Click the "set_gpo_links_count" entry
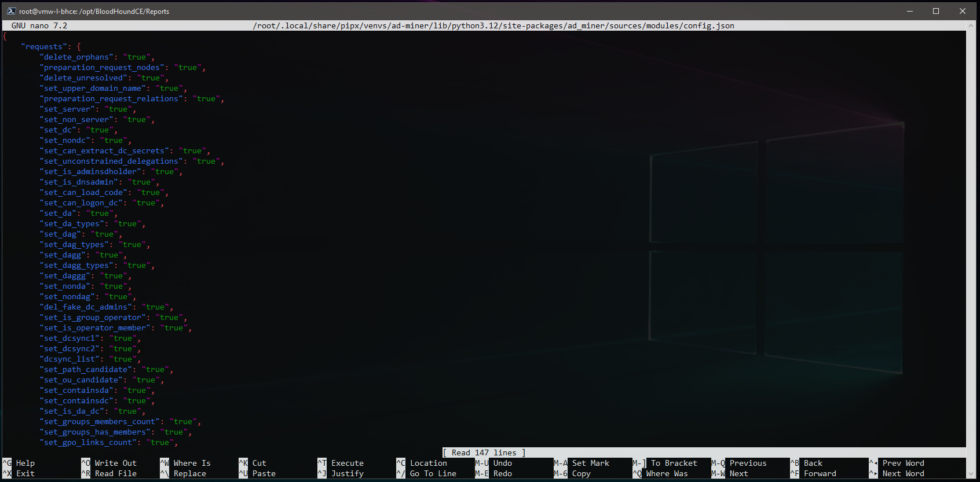 click(x=109, y=443)
